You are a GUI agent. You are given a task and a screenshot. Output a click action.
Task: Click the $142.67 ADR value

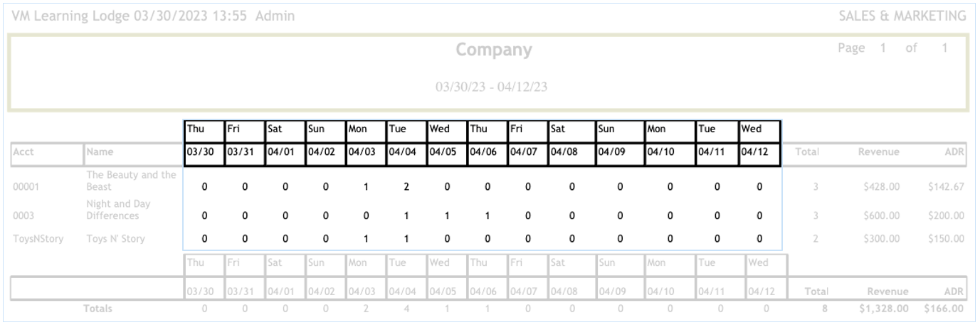946,187
